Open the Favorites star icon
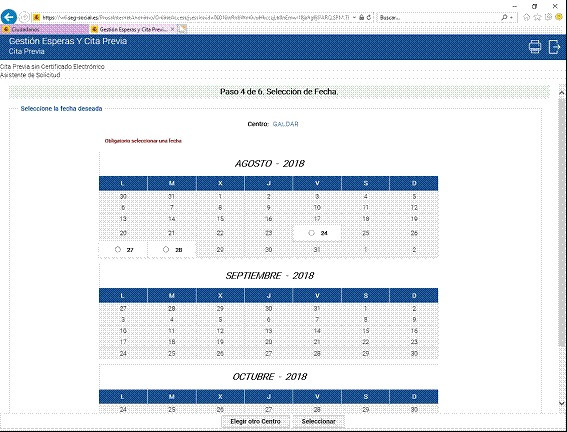This screenshot has height=432, width=567. (538, 17)
